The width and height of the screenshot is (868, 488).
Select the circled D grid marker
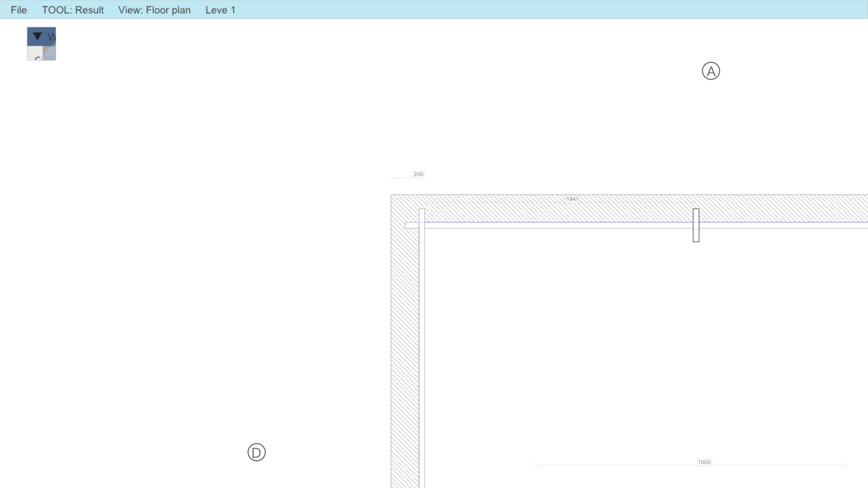256,452
